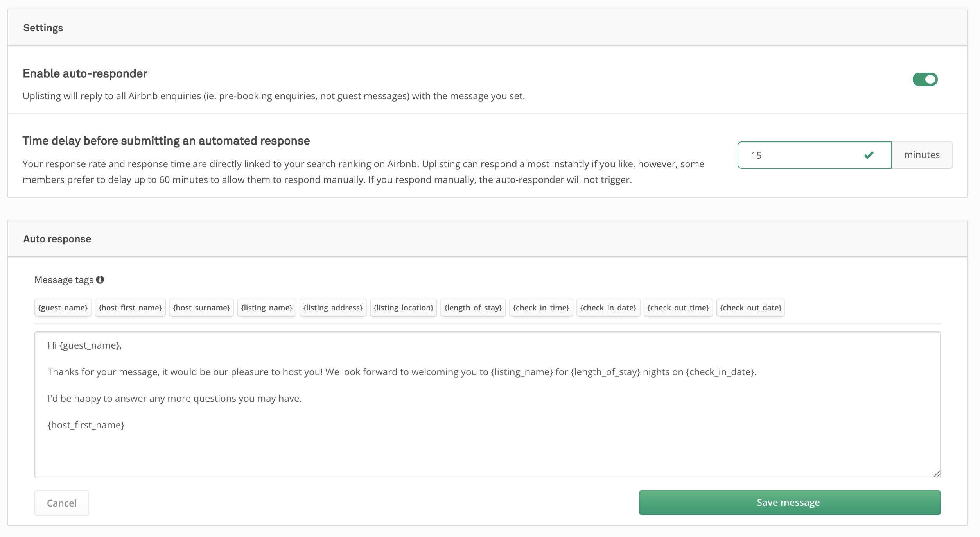Insert the {guest_name} tag
This screenshot has height=537, width=980.
coord(63,308)
